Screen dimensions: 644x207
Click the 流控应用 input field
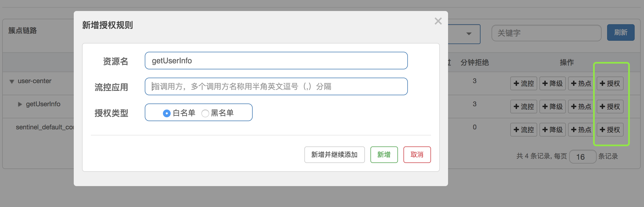[276, 86]
